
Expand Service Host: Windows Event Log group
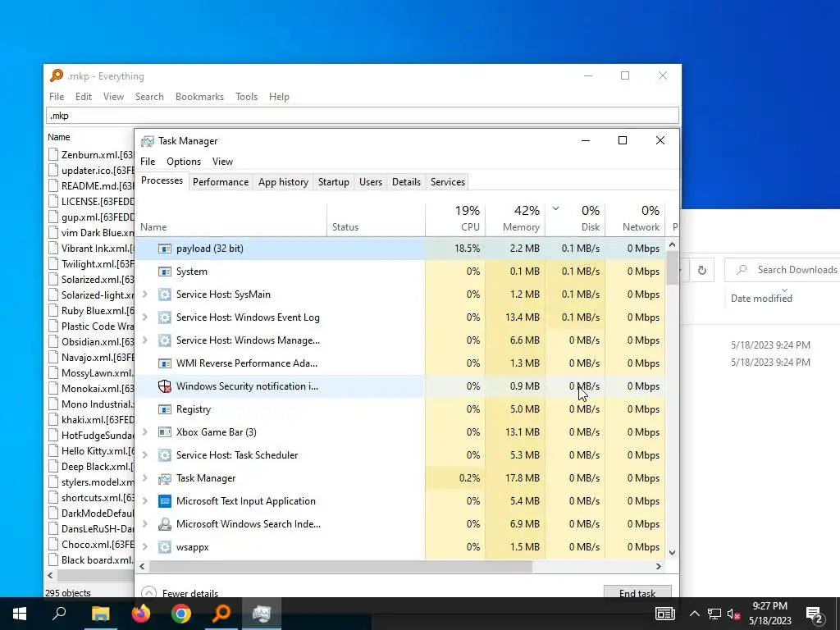coord(144,317)
